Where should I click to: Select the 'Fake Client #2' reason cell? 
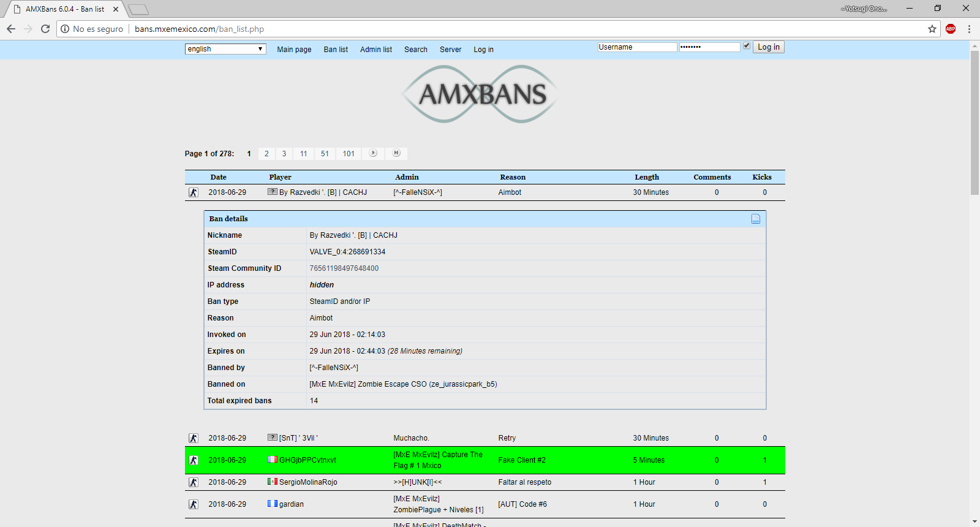522,460
